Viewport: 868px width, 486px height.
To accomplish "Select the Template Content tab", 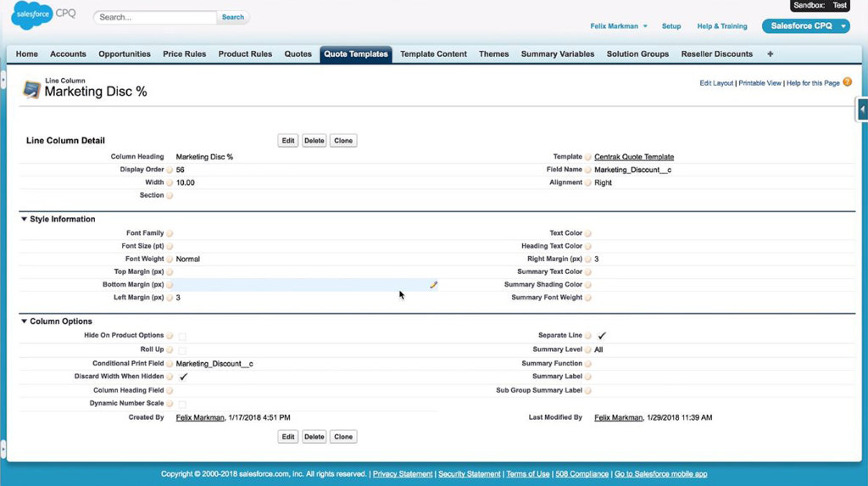I will [x=433, y=54].
